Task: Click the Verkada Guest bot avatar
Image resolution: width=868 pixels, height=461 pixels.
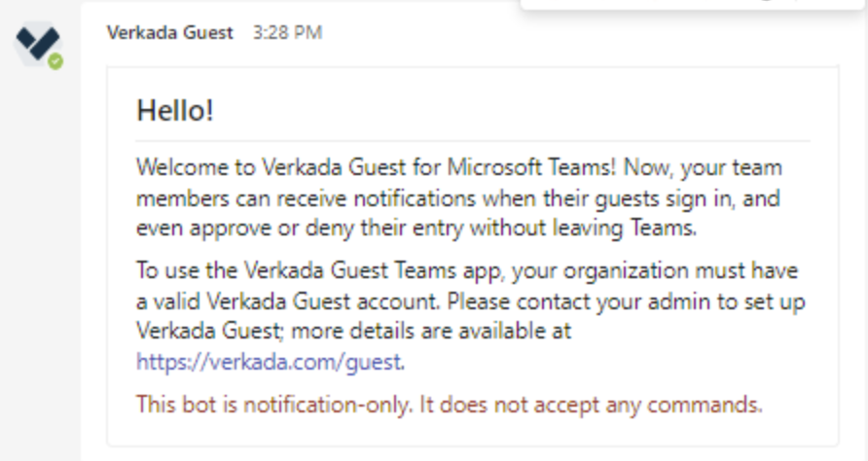Action: pos(38,45)
